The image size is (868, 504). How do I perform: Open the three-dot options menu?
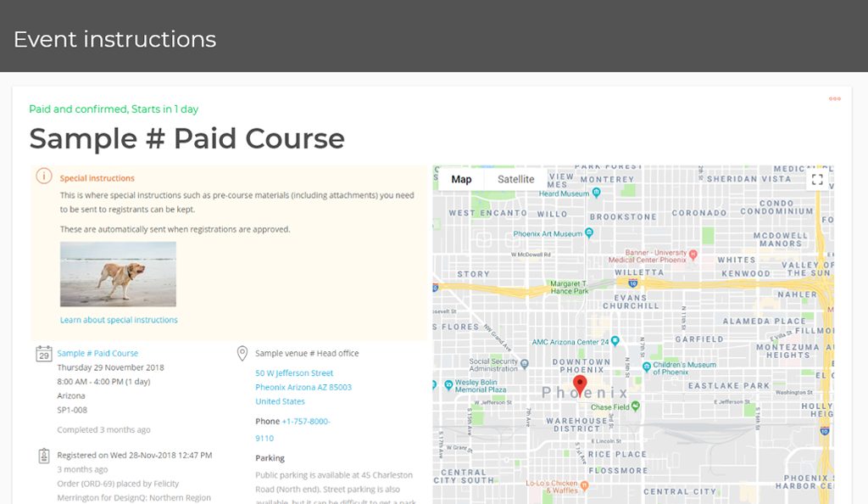834,98
